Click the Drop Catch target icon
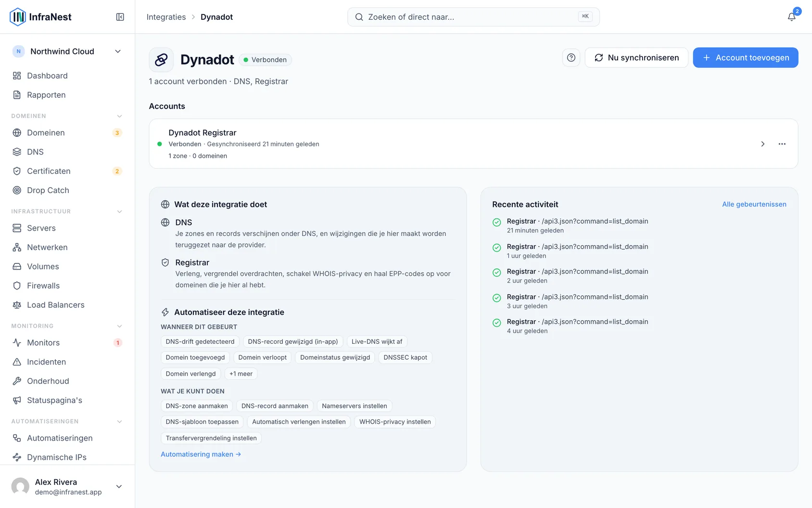This screenshot has width=812, height=508. coord(17,190)
